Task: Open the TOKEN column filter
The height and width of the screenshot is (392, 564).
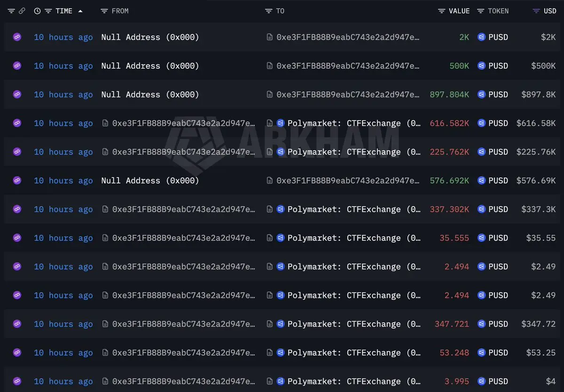Action: point(480,11)
